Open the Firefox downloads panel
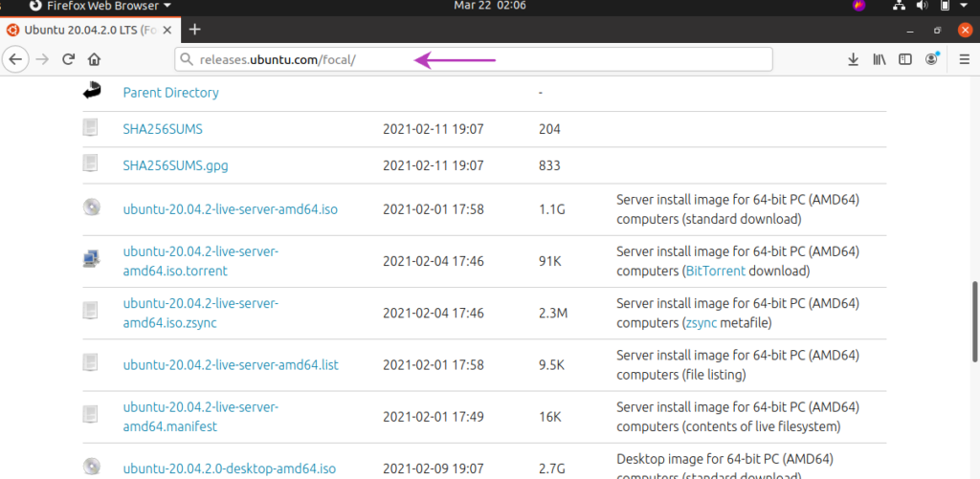980x479 pixels. [x=853, y=59]
